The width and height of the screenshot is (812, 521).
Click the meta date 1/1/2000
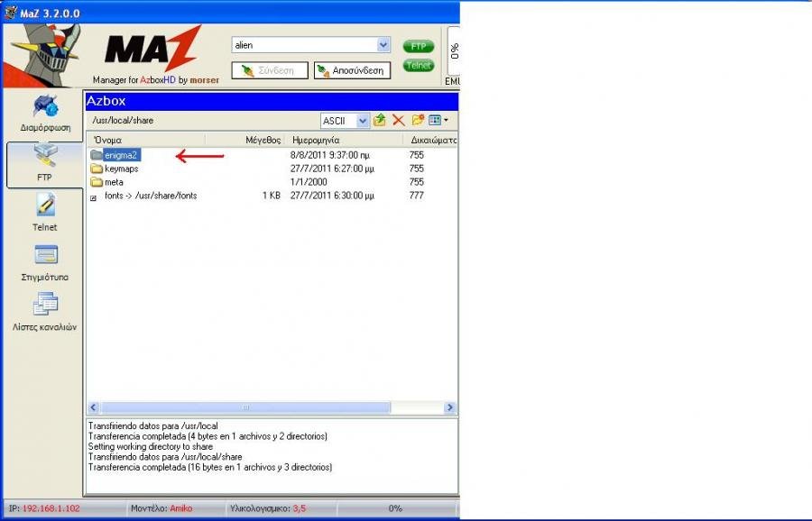[309, 182]
